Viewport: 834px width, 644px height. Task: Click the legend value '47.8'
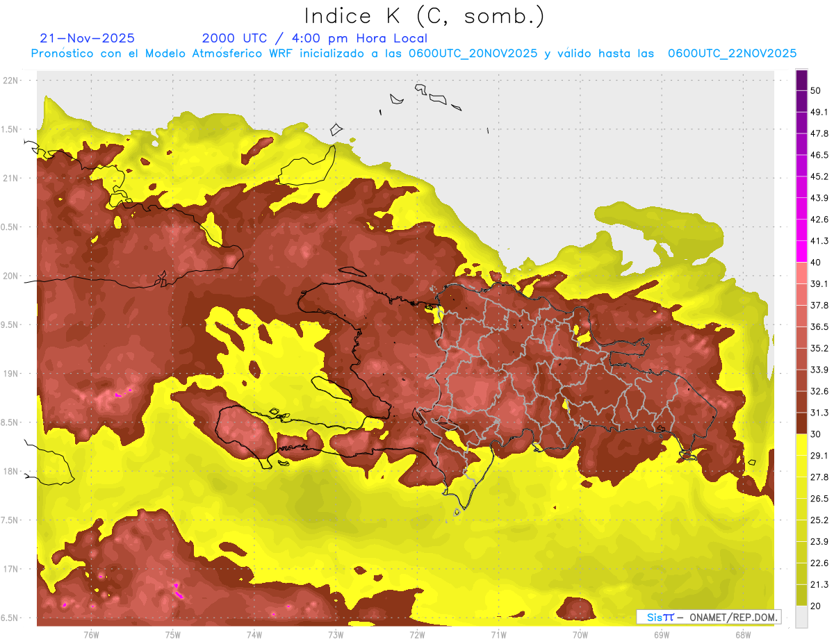pyautogui.click(x=819, y=133)
